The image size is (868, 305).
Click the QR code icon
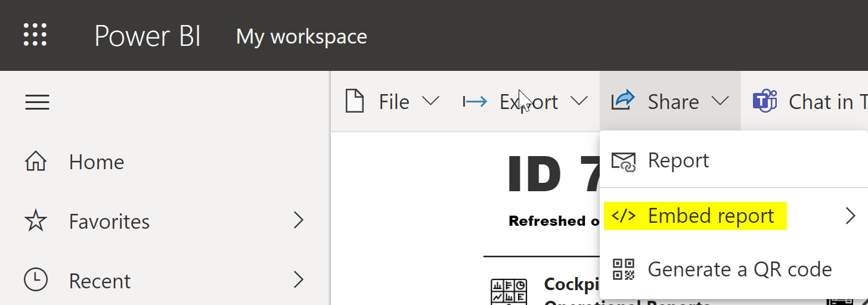[624, 269]
